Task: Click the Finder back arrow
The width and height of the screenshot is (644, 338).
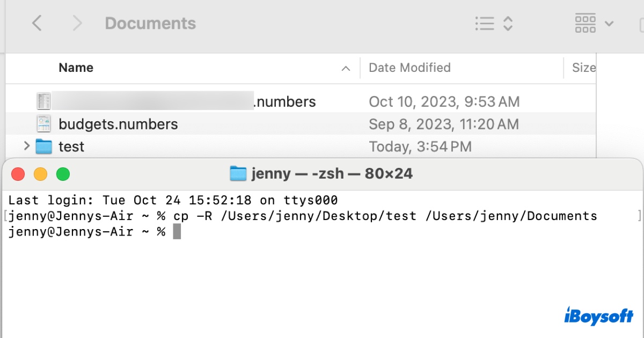Action: [36, 23]
